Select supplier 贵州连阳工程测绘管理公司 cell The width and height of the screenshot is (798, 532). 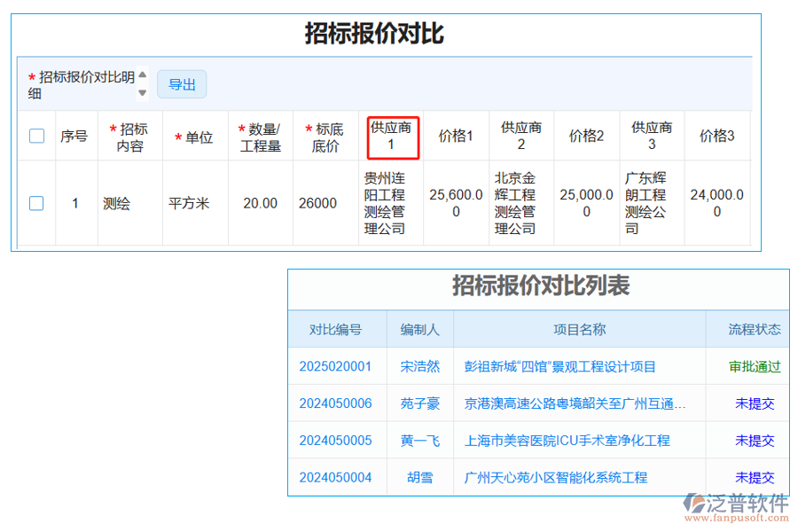point(393,203)
